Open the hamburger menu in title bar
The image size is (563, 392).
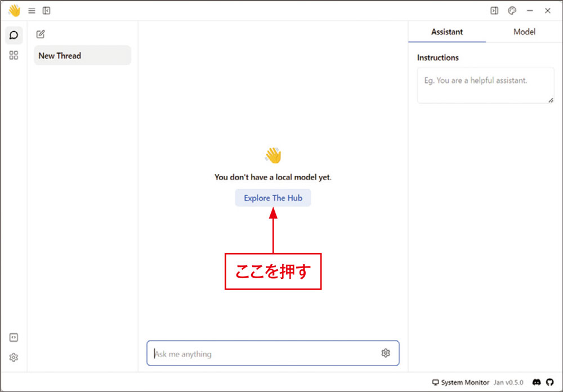click(32, 11)
